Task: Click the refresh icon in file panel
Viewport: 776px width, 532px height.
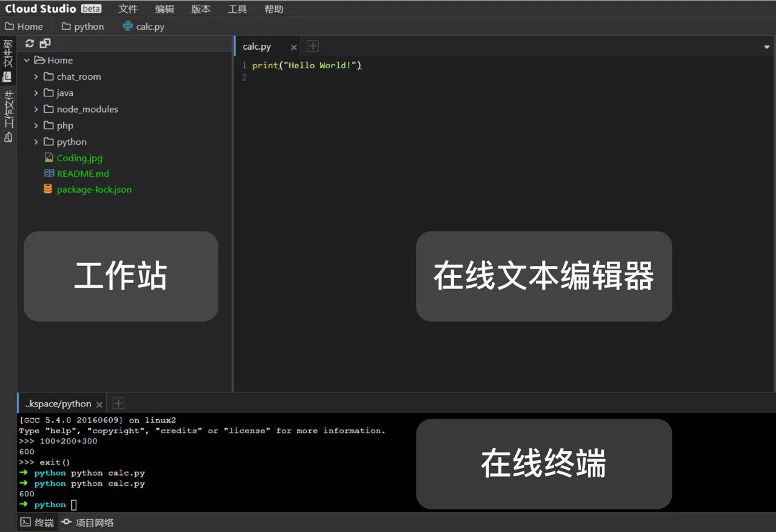Action: click(x=30, y=44)
